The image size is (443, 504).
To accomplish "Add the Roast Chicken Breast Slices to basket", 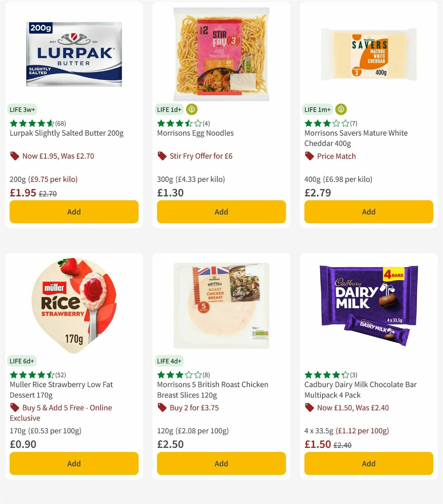I will (221, 463).
